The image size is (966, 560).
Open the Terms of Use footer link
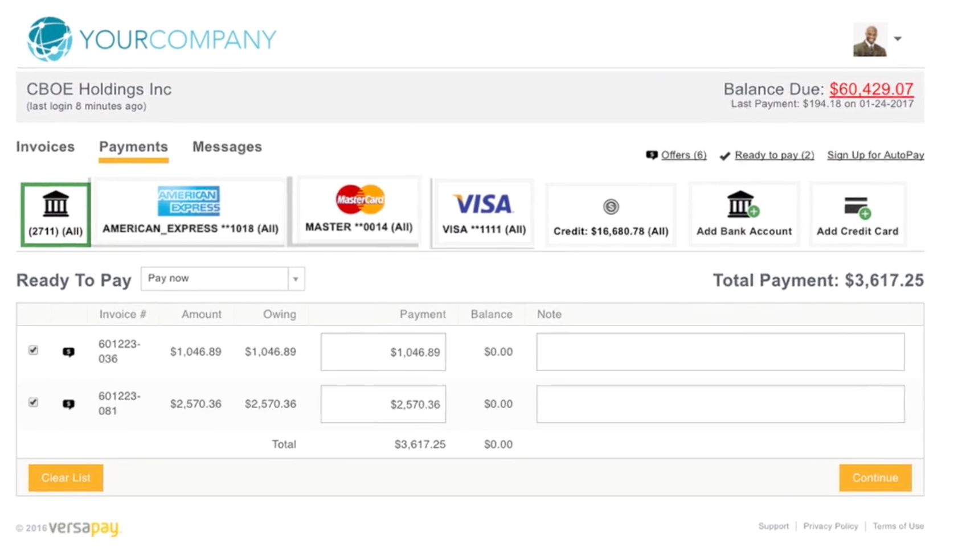coord(898,526)
